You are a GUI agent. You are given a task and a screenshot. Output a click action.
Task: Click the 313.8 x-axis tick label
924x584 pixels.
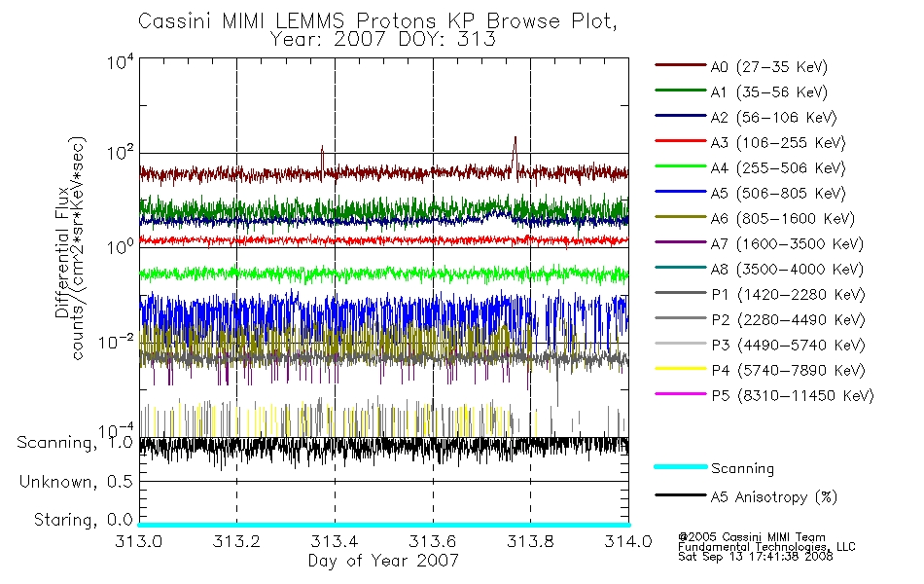tap(530, 541)
